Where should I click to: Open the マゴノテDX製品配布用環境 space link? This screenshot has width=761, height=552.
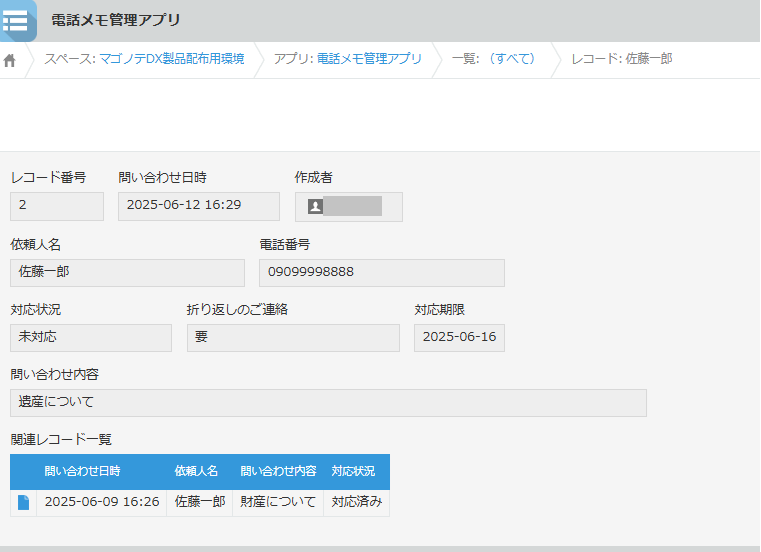[x=172, y=59]
